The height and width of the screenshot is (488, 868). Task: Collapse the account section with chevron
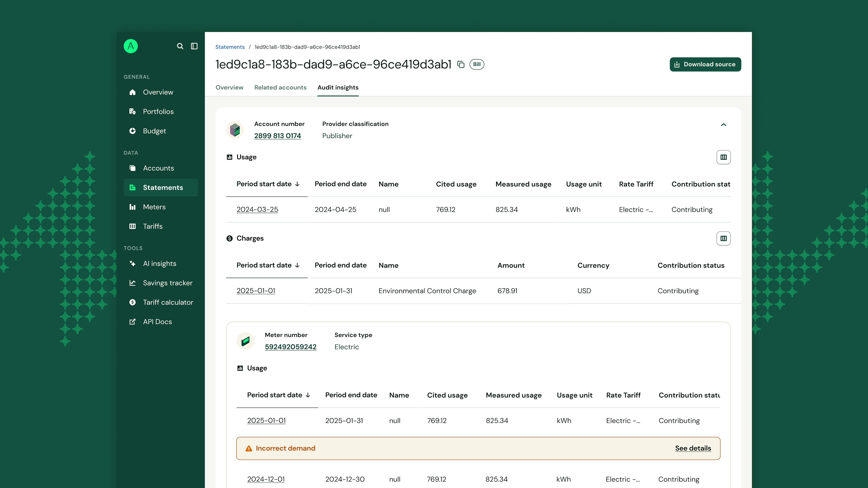click(x=723, y=125)
